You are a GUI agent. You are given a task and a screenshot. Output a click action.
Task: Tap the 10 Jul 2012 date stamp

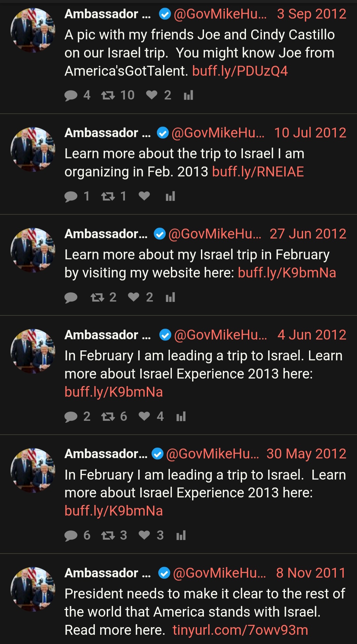(x=310, y=133)
